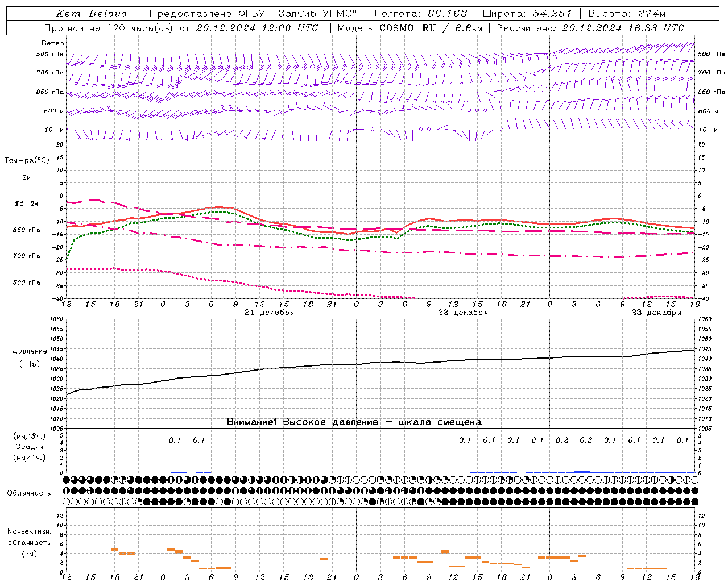Click the 1005 value on the left pressure axis

55,428
